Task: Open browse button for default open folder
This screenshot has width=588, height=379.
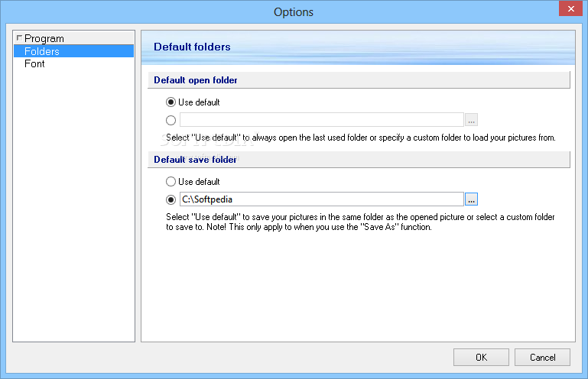Action: point(471,120)
